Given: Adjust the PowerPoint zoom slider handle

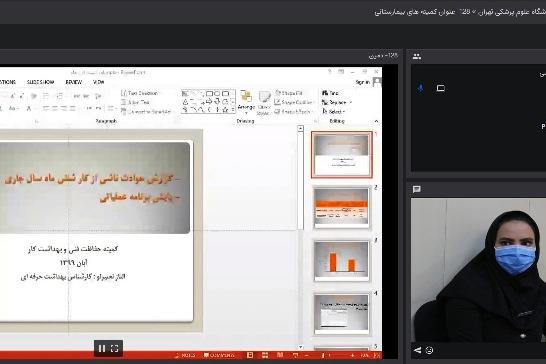Looking at the screenshot, I should pos(323,355).
